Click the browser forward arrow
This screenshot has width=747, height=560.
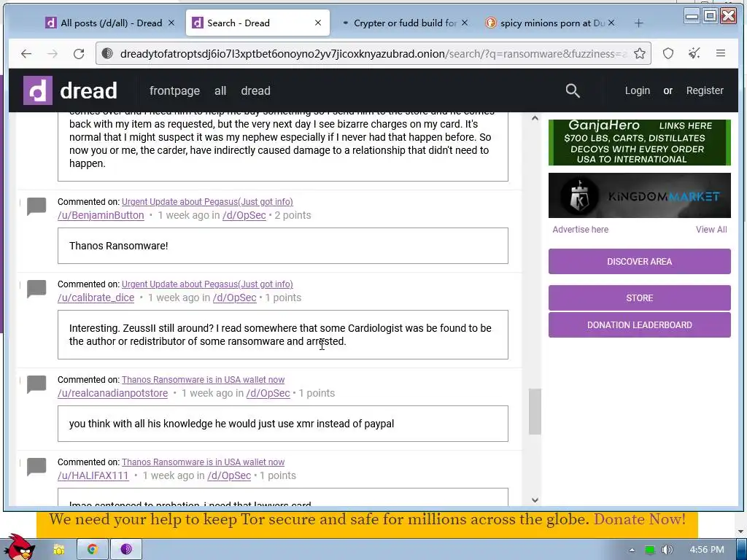[53, 54]
